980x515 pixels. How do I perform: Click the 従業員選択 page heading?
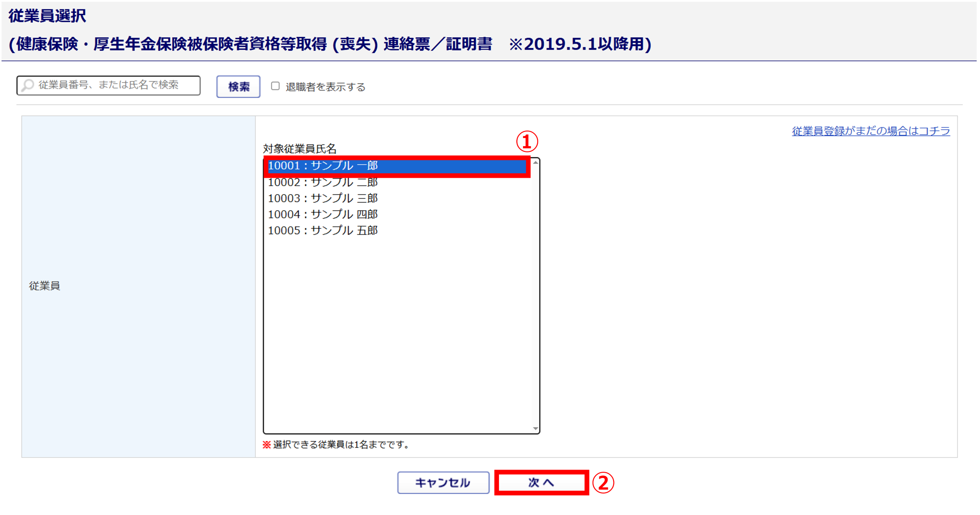[47, 16]
